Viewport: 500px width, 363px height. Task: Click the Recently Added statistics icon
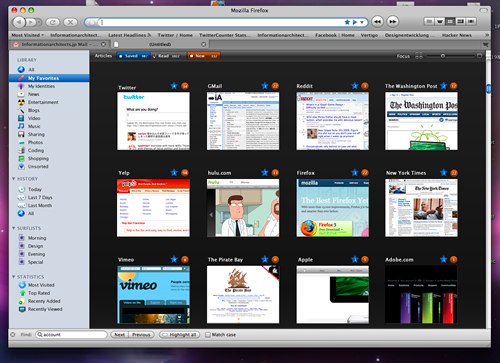[x=22, y=301]
